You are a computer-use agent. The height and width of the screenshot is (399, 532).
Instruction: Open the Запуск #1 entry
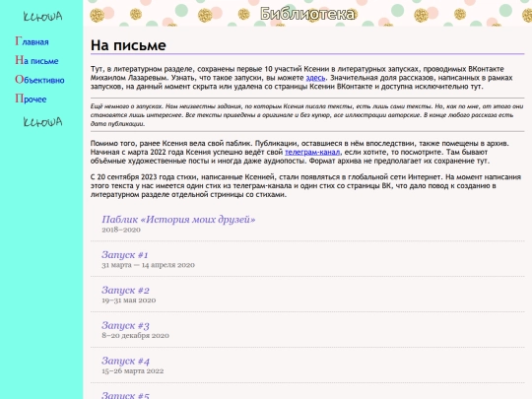[125, 255]
